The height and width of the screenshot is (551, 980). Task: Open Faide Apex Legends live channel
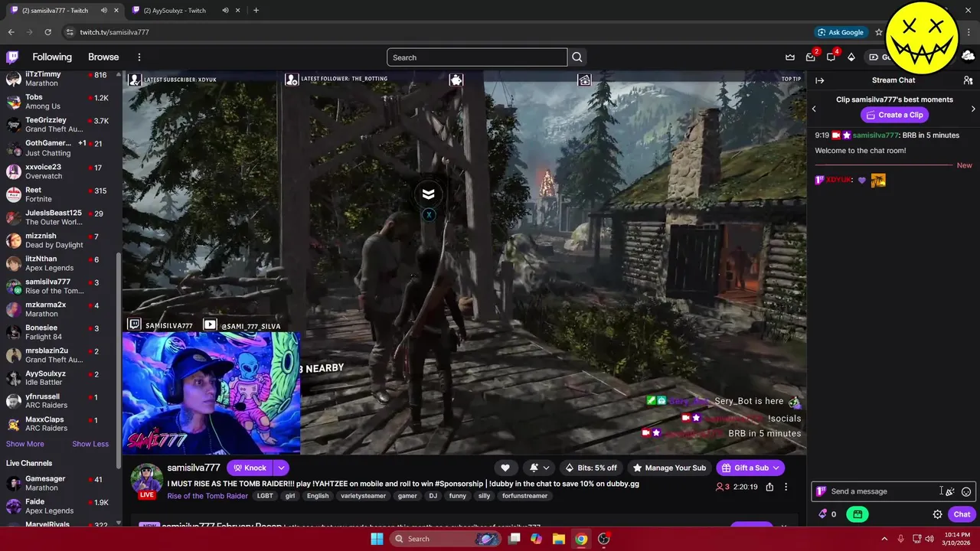60,506
